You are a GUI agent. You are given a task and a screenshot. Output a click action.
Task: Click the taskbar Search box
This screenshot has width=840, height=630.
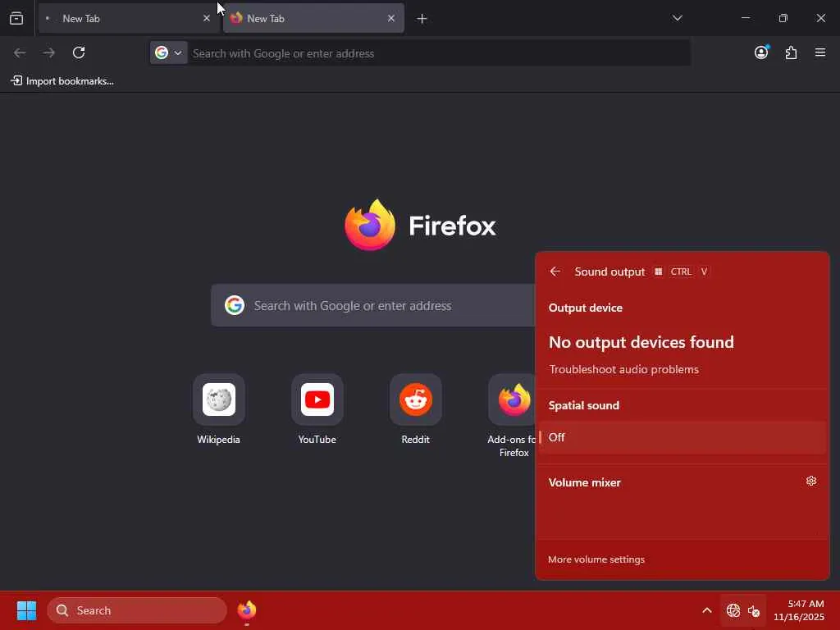(137, 610)
